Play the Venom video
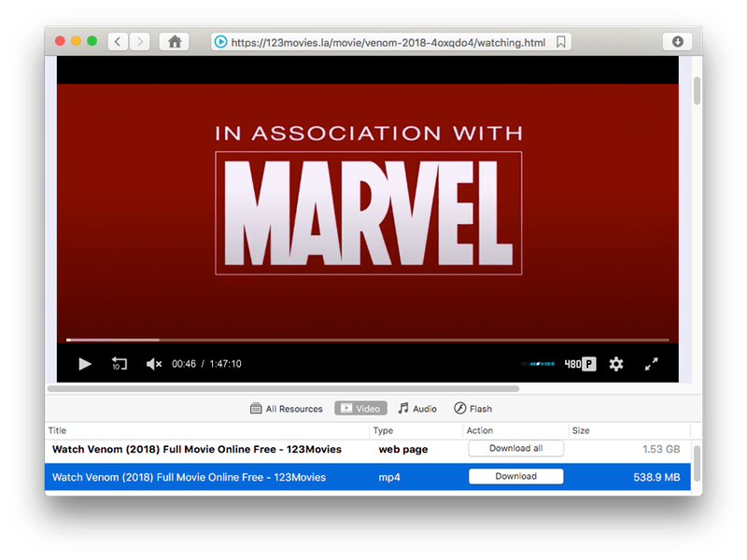Image resolution: width=747 pixels, height=560 pixels. pos(85,364)
